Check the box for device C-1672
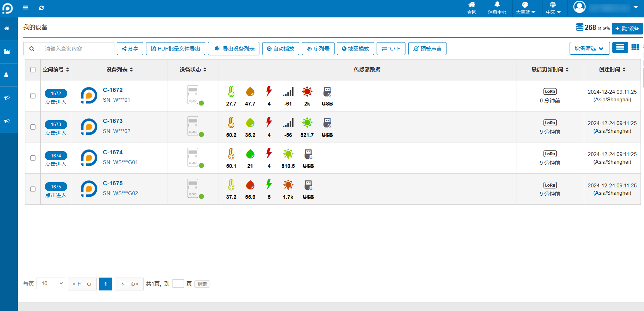The width and height of the screenshot is (644, 311). 33,96
